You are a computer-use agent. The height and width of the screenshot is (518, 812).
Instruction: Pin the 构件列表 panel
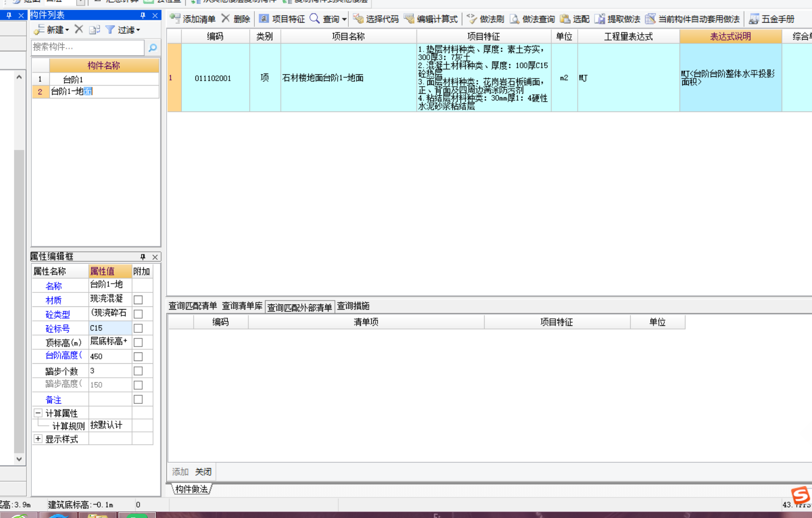[143, 15]
